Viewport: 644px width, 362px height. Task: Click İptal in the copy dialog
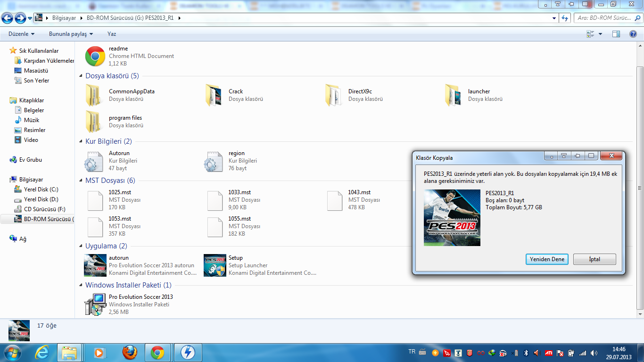pos(594,259)
